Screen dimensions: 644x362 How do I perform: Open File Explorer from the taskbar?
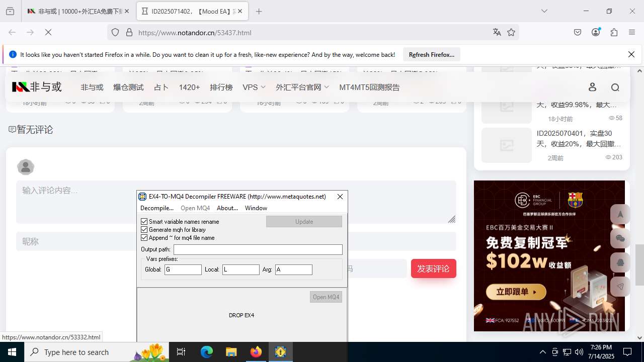coord(231,352)
